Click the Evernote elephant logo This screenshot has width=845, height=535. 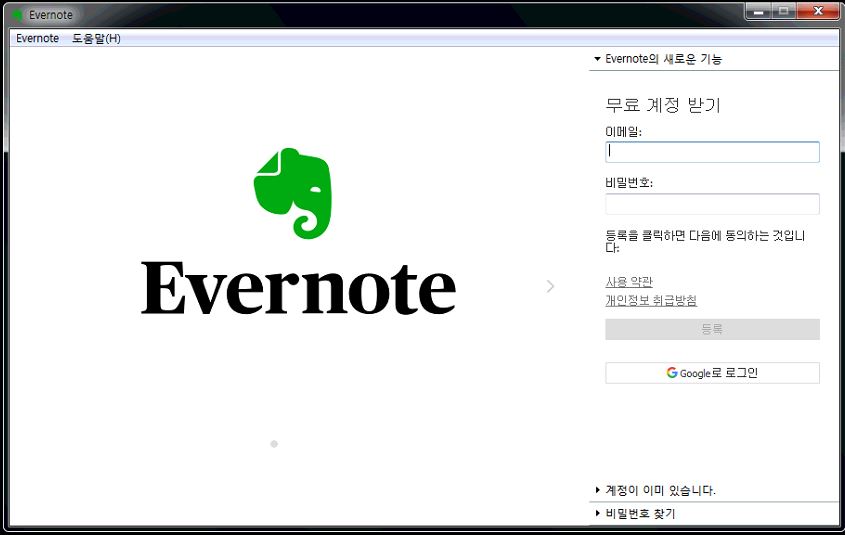tap(293, 193)
